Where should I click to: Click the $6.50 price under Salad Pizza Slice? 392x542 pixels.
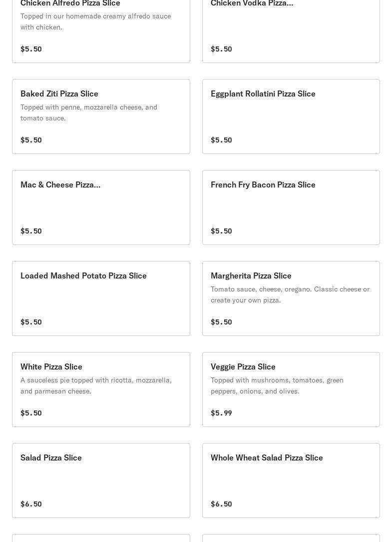click(x=31, y=504)
